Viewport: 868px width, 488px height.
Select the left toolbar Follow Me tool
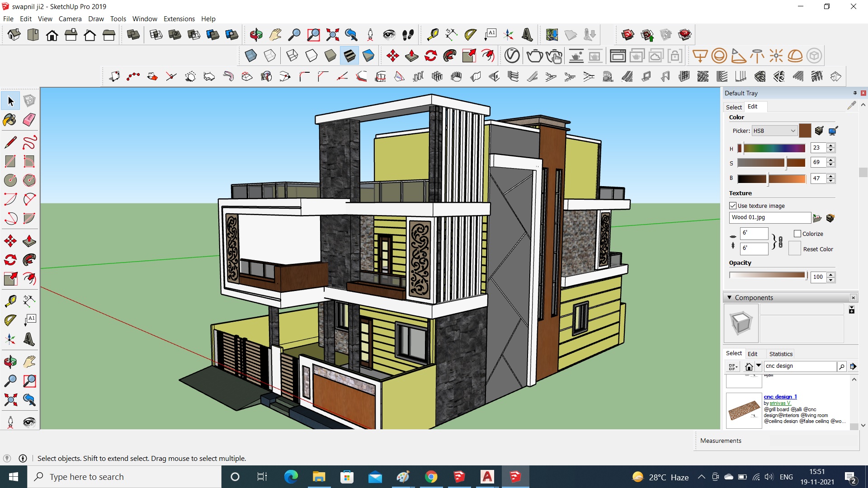[x=29, y=260]
